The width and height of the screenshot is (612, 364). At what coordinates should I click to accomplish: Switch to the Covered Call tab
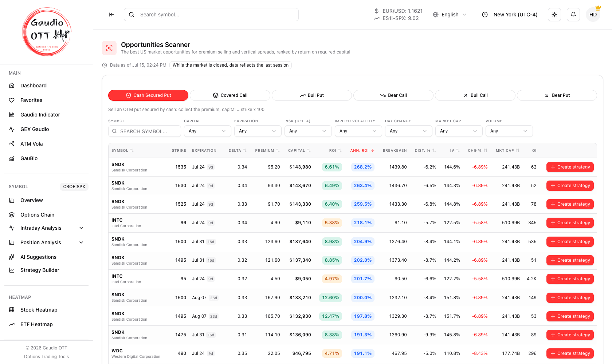(230, 95)
